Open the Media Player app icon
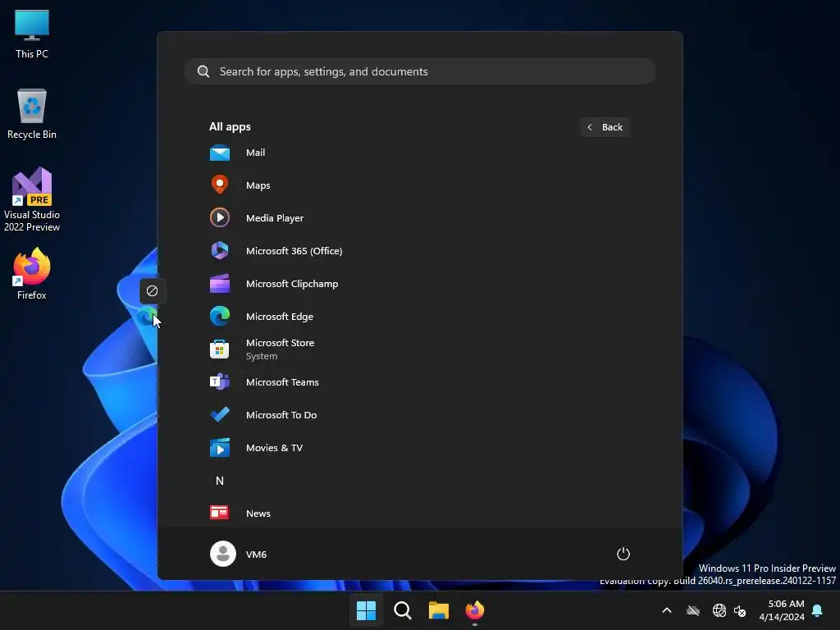 click(x=220, y=217)
